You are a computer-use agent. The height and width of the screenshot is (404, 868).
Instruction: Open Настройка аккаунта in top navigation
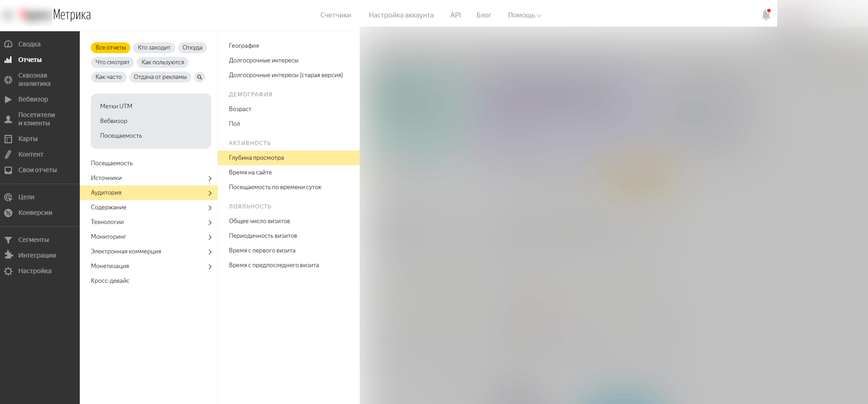coord(401,15)
